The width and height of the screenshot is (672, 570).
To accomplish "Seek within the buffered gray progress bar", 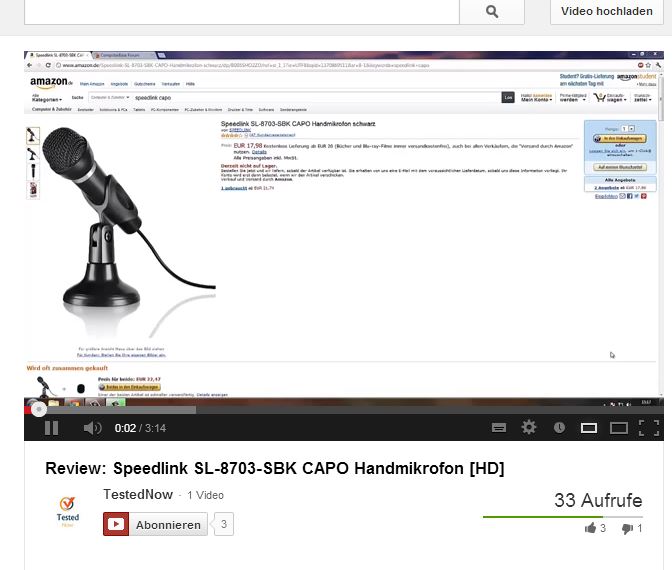I will 122,410.
